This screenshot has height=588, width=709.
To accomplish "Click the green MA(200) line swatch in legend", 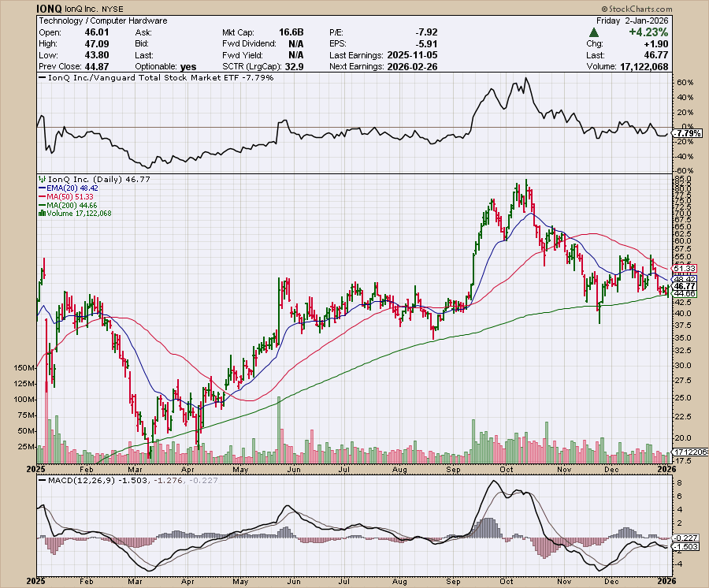I will [43, 206].
